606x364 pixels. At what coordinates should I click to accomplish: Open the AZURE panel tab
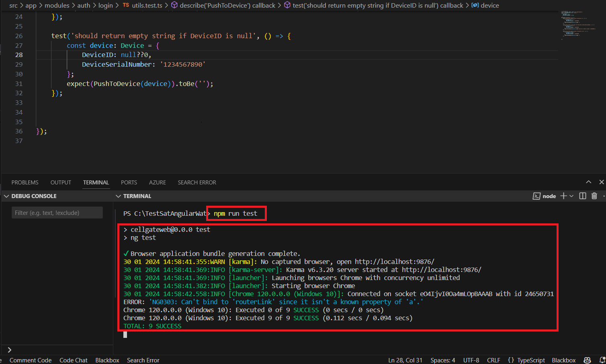coord(157,182)
